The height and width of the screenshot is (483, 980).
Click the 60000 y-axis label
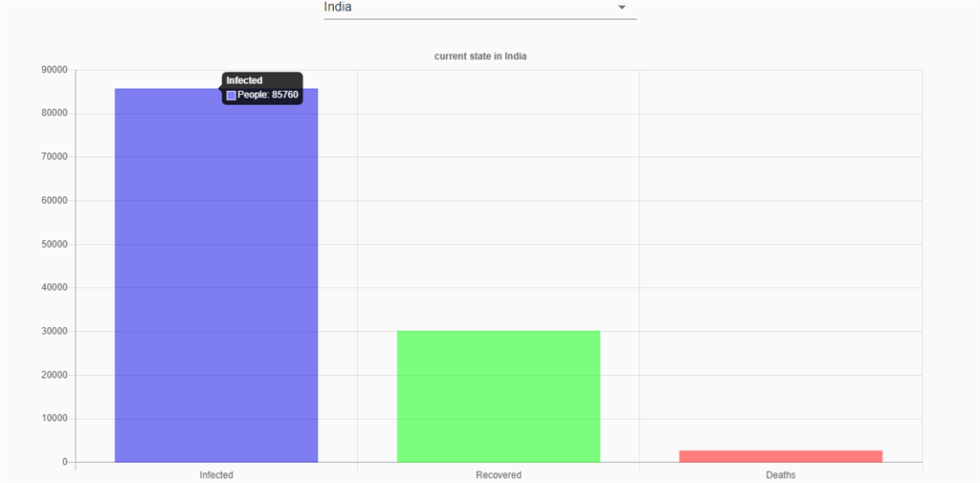[x=55, y=201]
